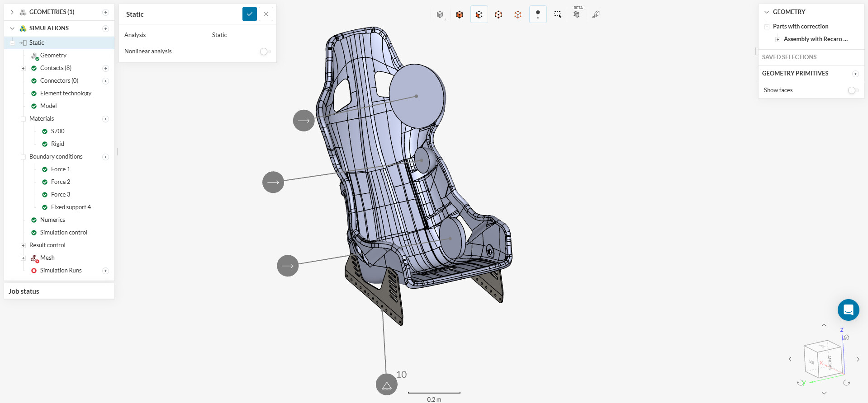Rotate view left with the left arrow
Screen dimensions: 868x403
click(790, 359)
